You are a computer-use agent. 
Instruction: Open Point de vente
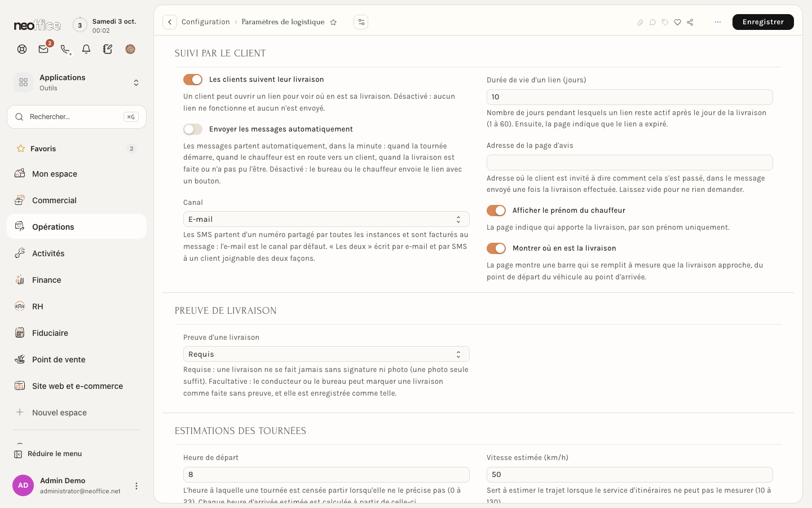[77, 360]
